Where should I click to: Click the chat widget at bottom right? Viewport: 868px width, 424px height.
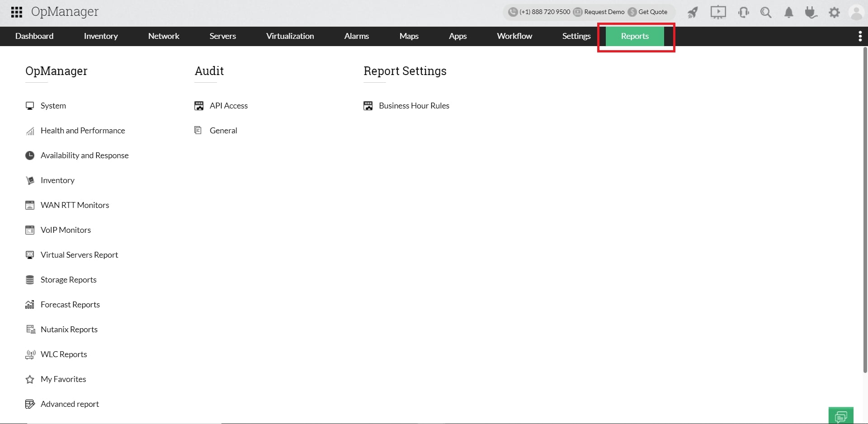coord(841,415)
